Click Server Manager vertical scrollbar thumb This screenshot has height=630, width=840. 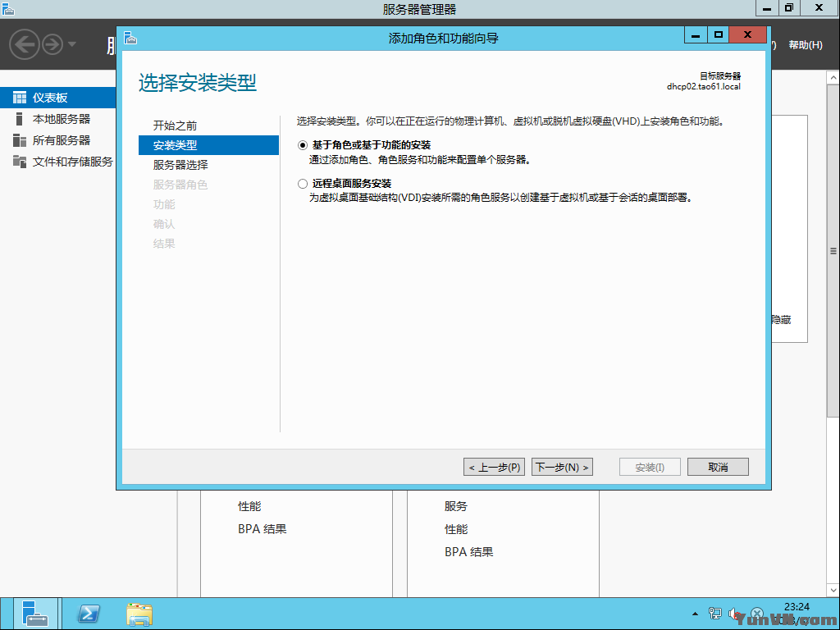pos(833,251)
